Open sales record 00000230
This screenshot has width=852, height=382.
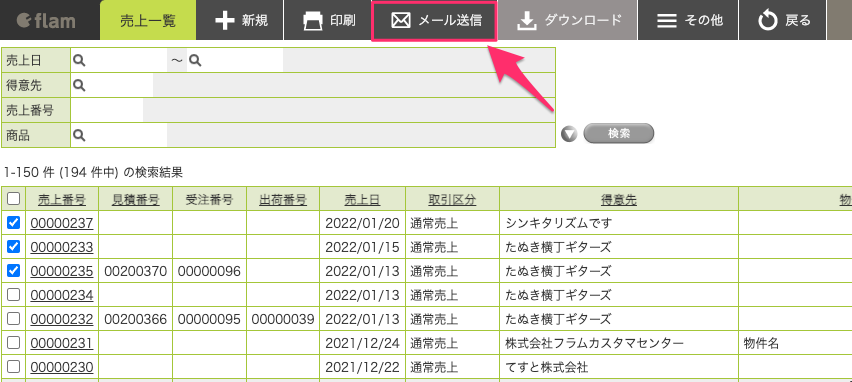[x=61, y=367]
